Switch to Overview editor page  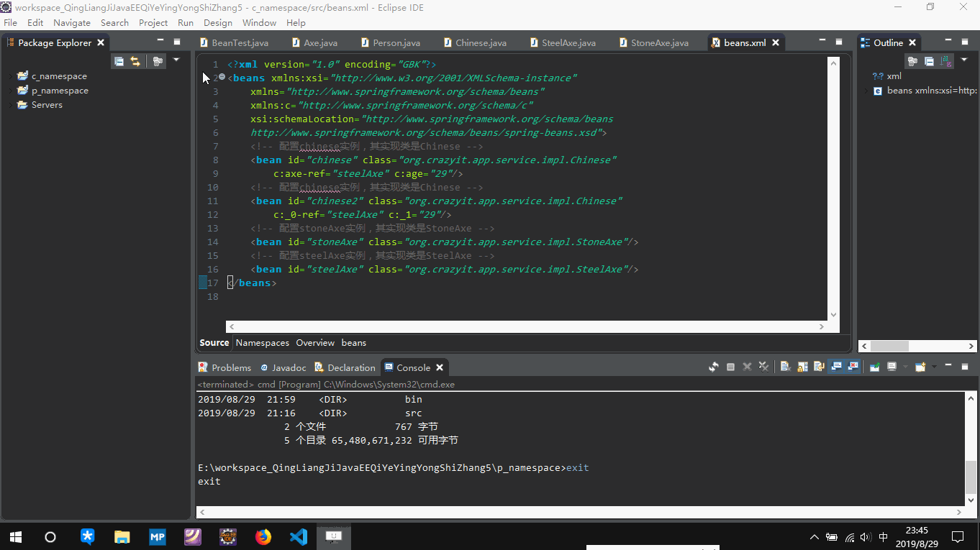[315, 343]
